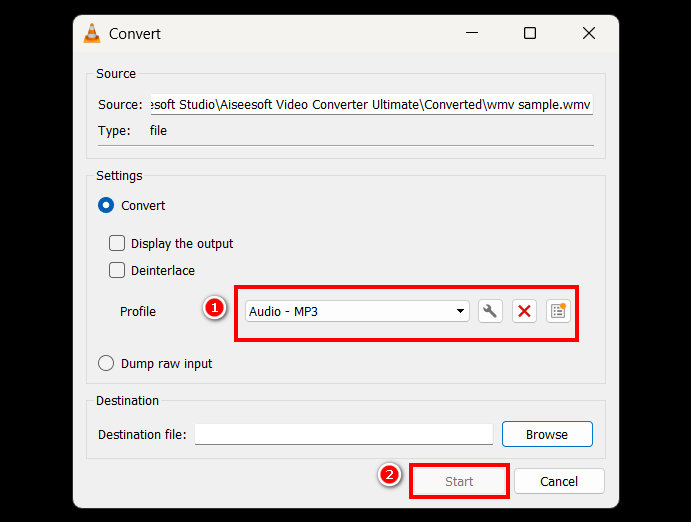Screen dimensions: 691x522
Task: Create a new profile using list icon
Action: pyautogui.click(x=558, y=311)
